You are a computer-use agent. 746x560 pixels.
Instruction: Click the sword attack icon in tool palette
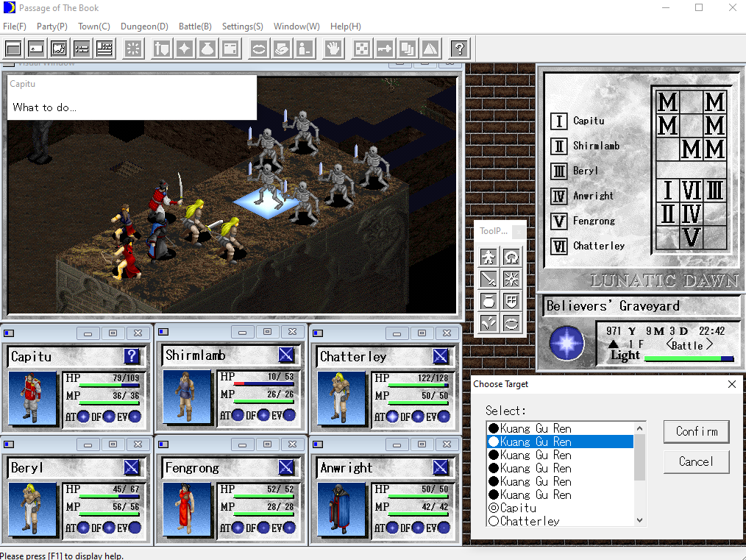pyautogui.click(x=489, y=279)
